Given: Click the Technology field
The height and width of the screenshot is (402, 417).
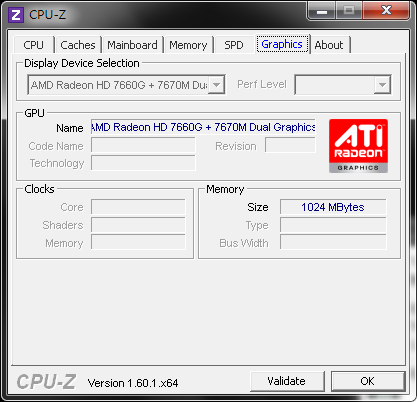Looking at the screenshot, I should [143, 163].
